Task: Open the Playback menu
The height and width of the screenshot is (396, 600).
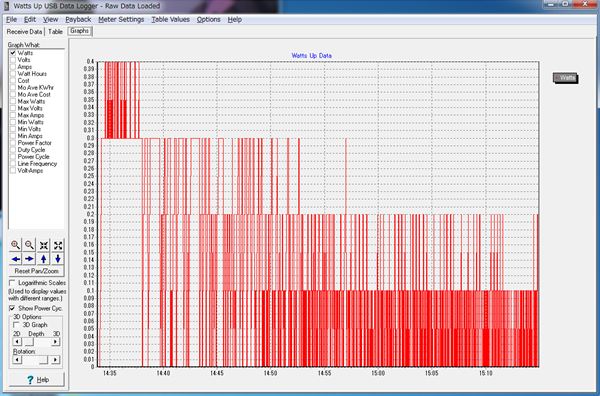Action: (x=78, y=20)
